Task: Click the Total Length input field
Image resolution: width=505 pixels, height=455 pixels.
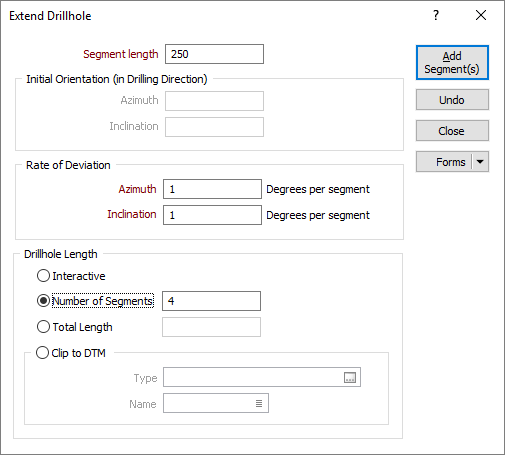Action: (x=211, y=327)
